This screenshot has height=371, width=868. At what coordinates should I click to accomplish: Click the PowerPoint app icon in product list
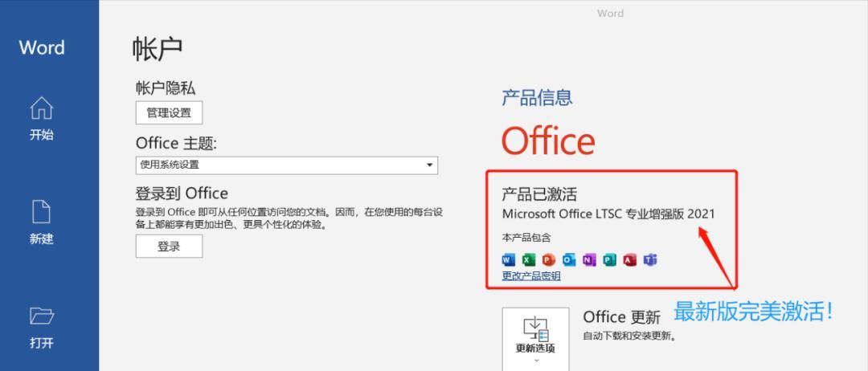click(x=549, y=259)
